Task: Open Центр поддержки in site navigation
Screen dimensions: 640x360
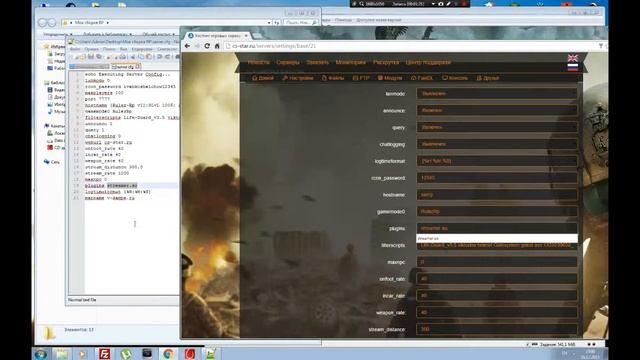Action: [x=428, y=62]
